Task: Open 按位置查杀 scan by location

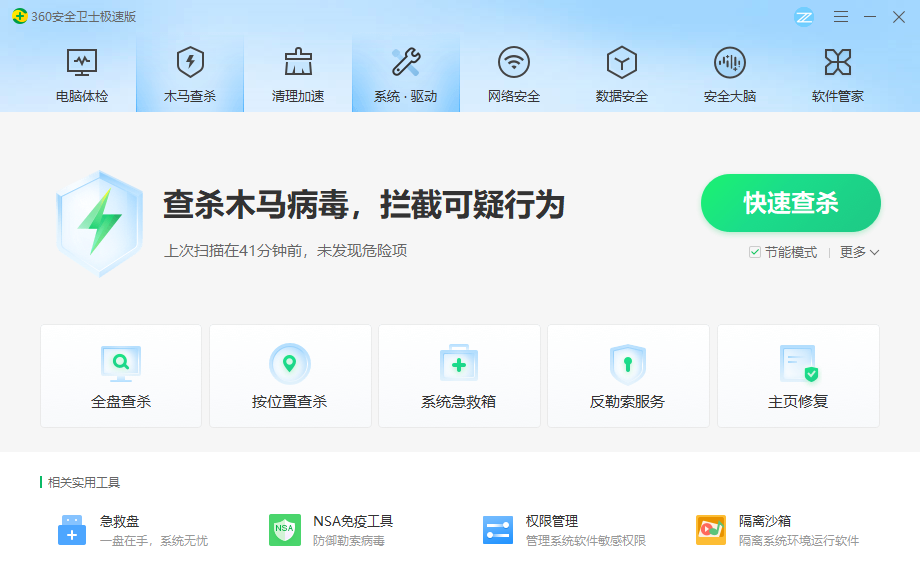Action: click(x=289, y=375)
